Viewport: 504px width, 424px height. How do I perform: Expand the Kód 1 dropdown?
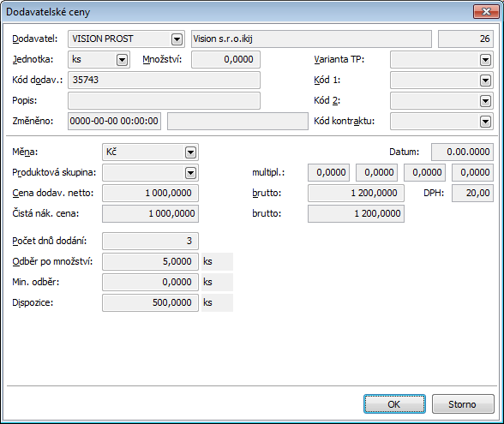tap(485, 81)
